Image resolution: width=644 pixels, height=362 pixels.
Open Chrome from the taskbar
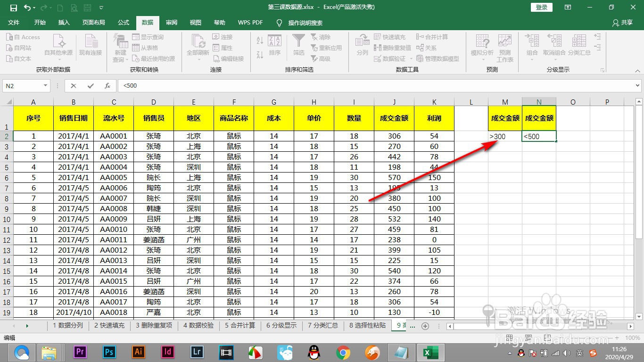[x=343, y=352]
